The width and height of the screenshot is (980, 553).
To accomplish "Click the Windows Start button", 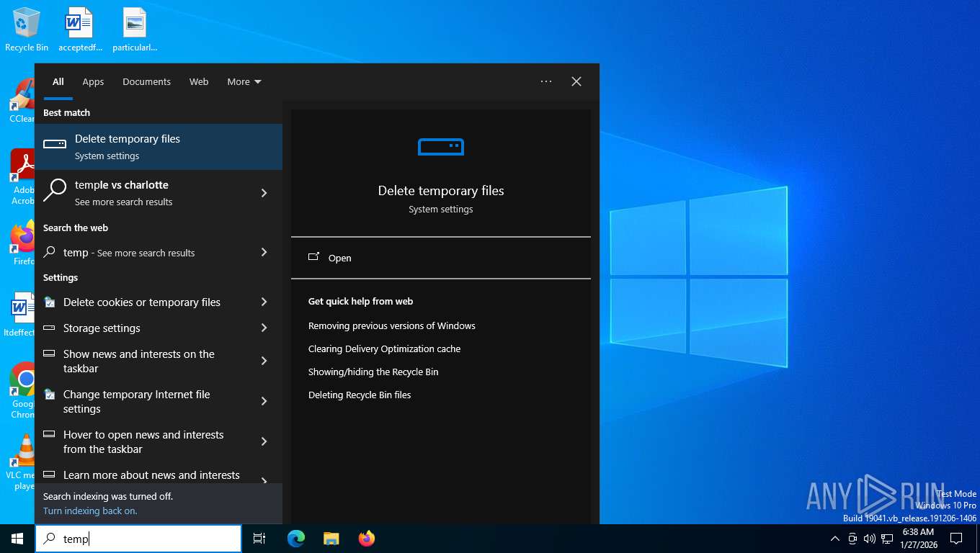I will pos(17,539).
